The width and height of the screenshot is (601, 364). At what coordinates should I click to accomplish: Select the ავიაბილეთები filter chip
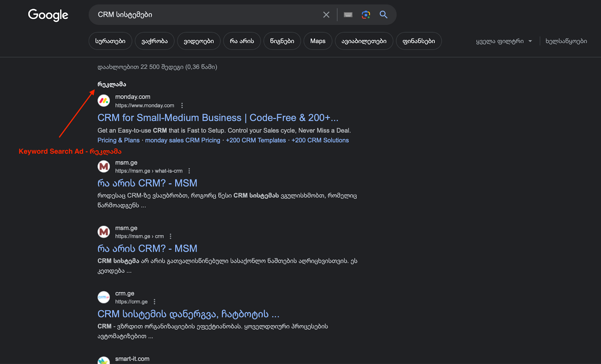[364, 41]
